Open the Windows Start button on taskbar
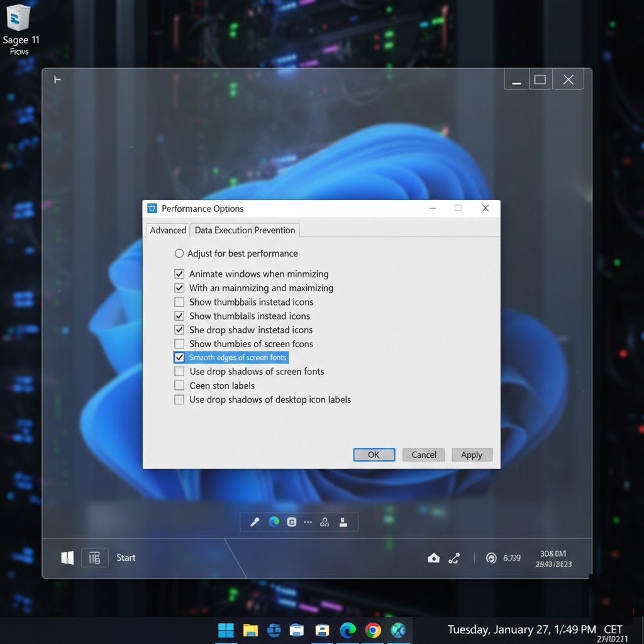Screen dimensions: 644x644 coord(226,630)
